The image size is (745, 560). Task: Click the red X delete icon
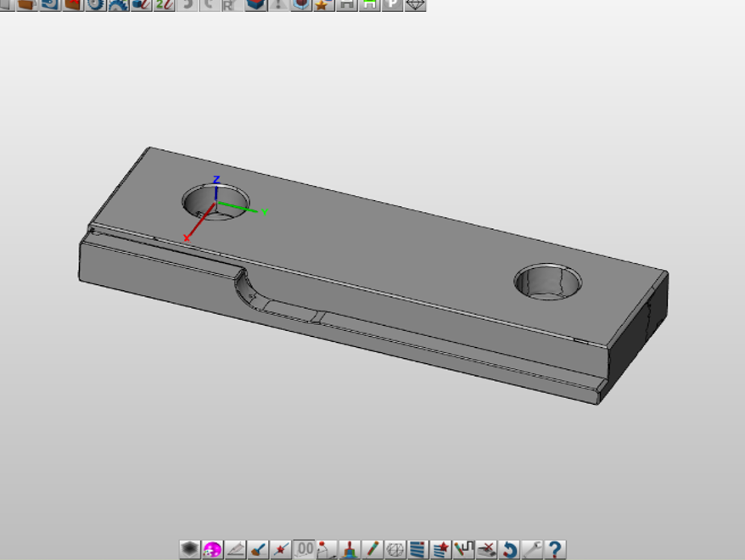click(486, 550)
